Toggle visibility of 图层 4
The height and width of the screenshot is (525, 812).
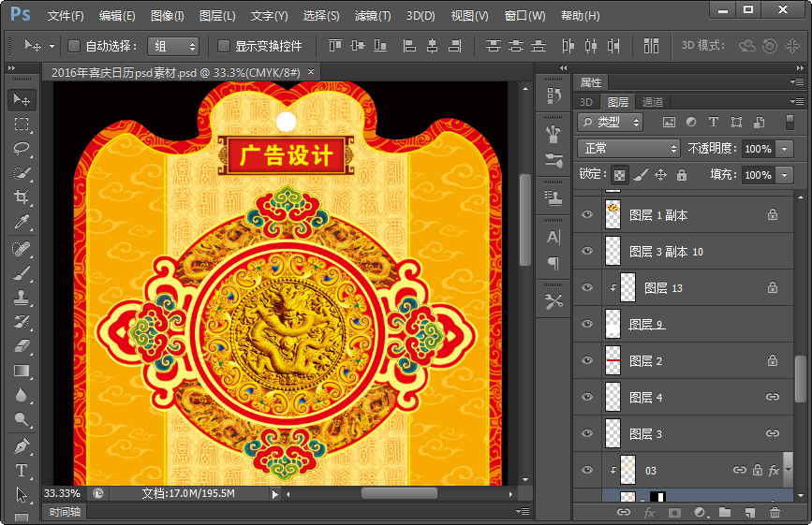click(586, 397)
